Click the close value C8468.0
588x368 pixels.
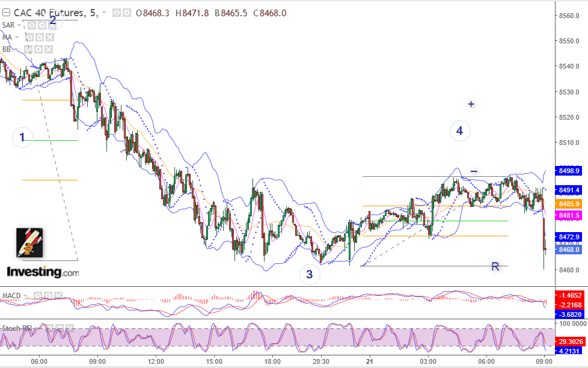coord(269,13)
